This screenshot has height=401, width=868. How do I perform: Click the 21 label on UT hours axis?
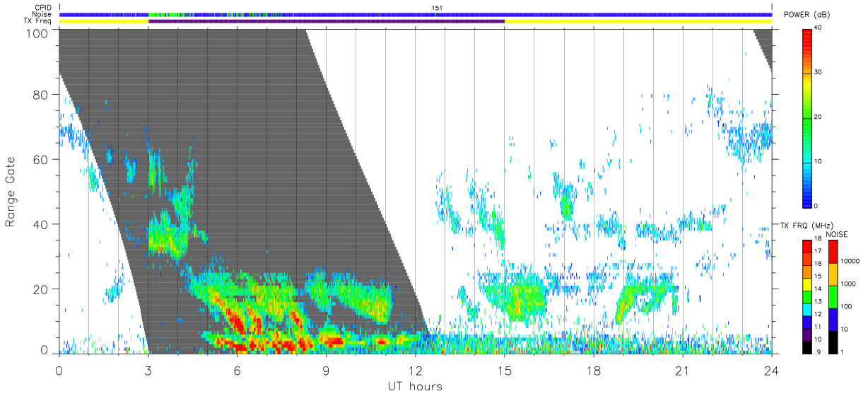[682, 370]
